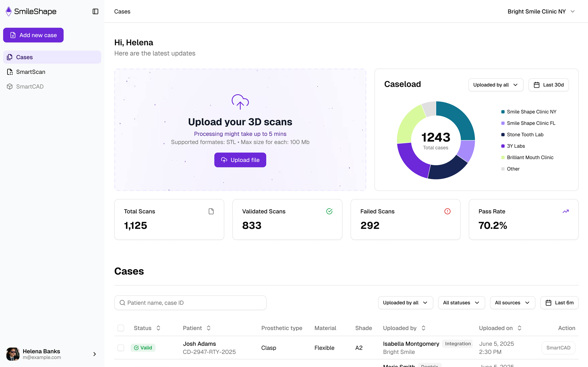Open the Bright Smile Clinic NY selector
This screenshot has height=367, width=588.
pyautogui.click(x=541, y=11)
